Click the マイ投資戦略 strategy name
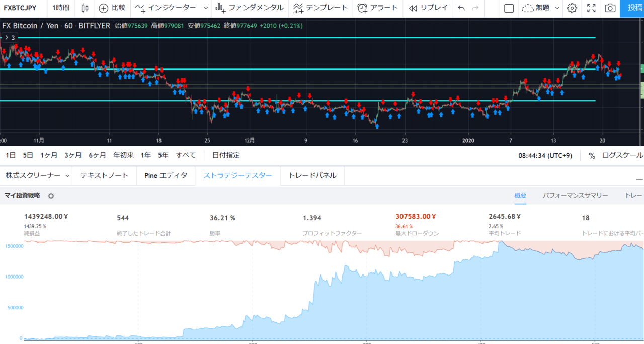Image resolution: width=644 pixels, height=344 pixels. [22, 196]
